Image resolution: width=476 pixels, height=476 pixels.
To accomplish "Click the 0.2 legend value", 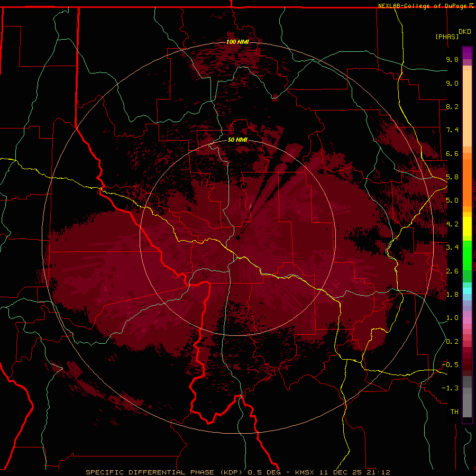I will coord(452,342).
